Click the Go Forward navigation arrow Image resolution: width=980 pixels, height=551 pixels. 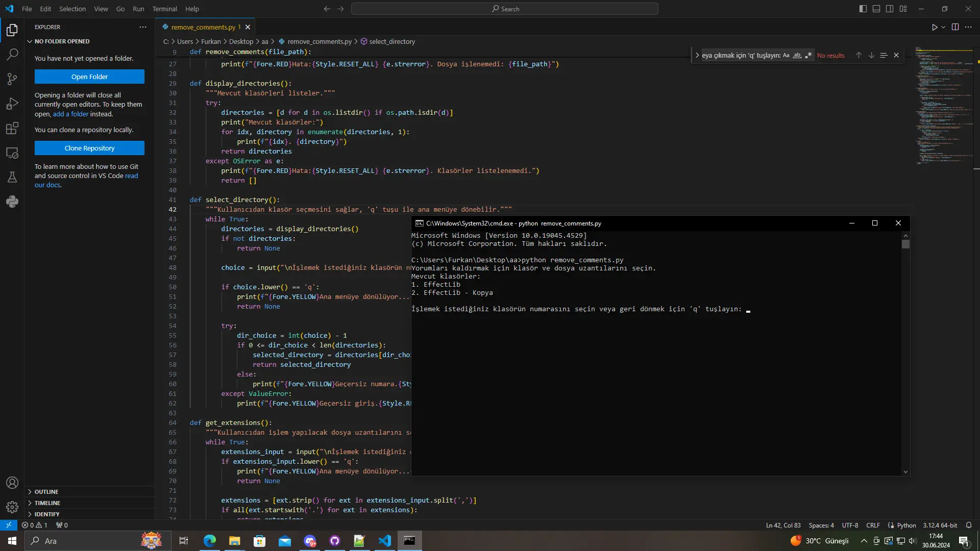340,9
